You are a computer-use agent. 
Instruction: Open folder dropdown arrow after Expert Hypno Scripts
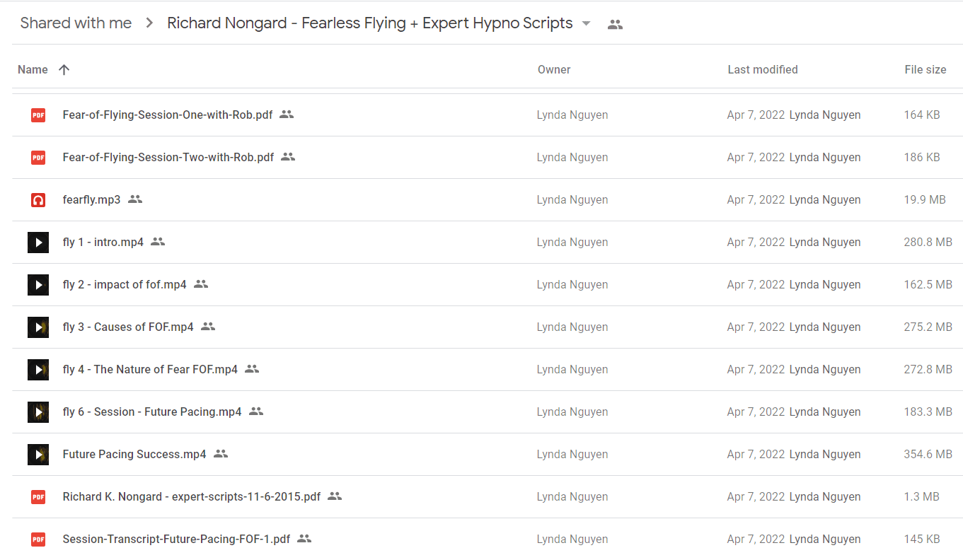[x=586, y=23]
